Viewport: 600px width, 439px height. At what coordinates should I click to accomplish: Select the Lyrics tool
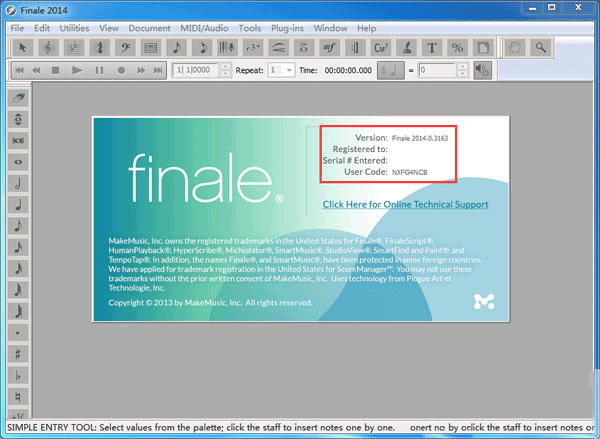coord(406,48)
